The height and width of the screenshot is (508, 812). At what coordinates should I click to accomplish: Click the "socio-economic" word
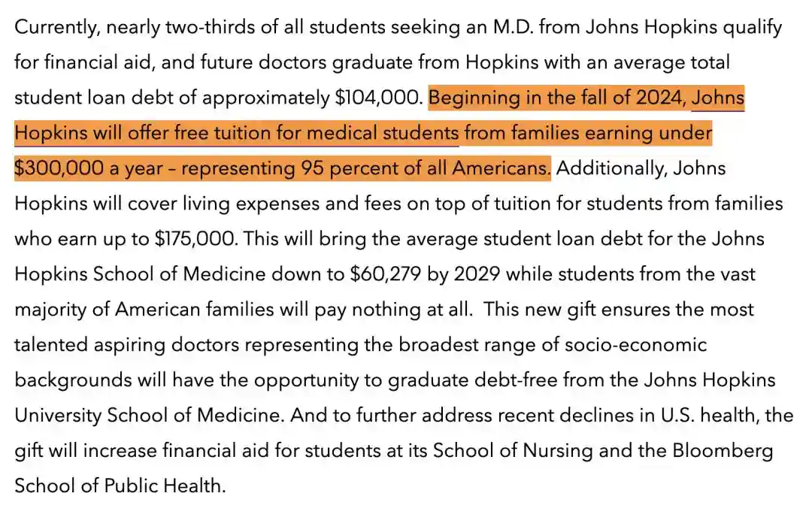644,345
